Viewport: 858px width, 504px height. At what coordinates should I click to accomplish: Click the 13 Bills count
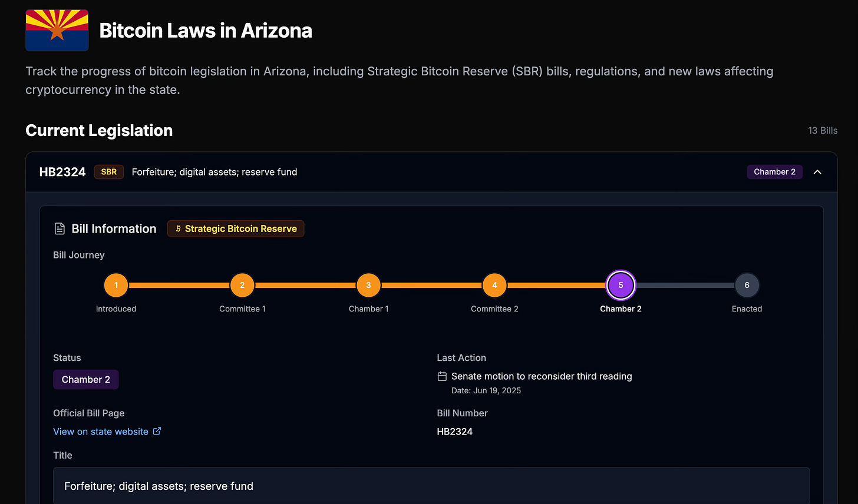click(823, 131)
